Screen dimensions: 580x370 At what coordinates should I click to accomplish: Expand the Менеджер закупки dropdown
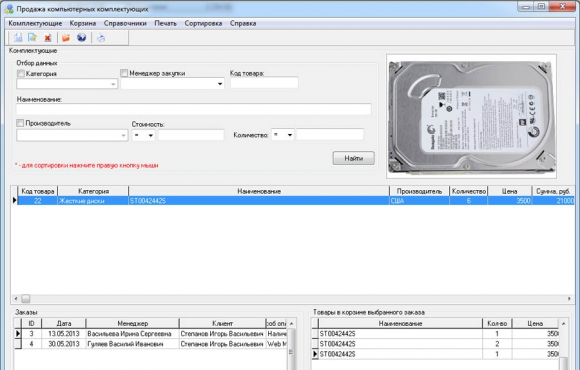(220, 84)
